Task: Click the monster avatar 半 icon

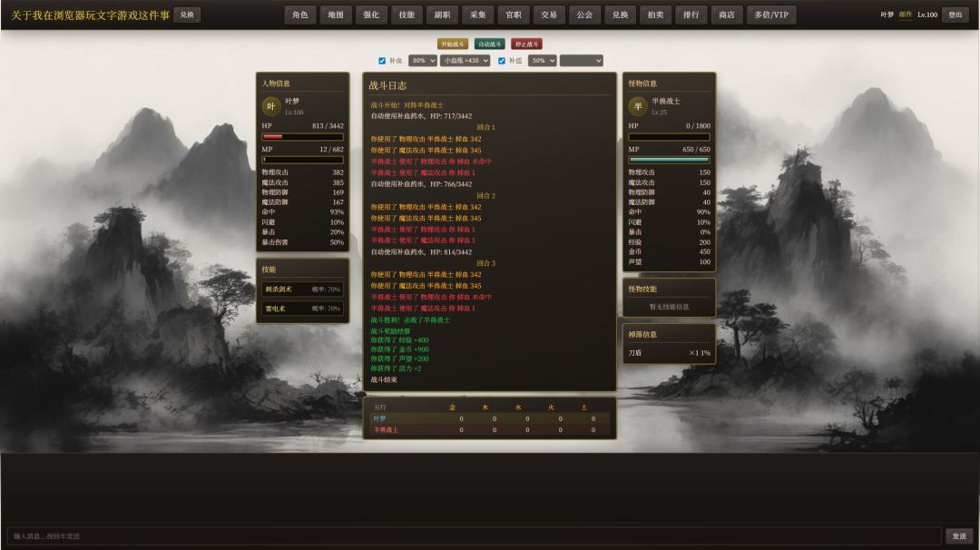Action: (638, 106)
